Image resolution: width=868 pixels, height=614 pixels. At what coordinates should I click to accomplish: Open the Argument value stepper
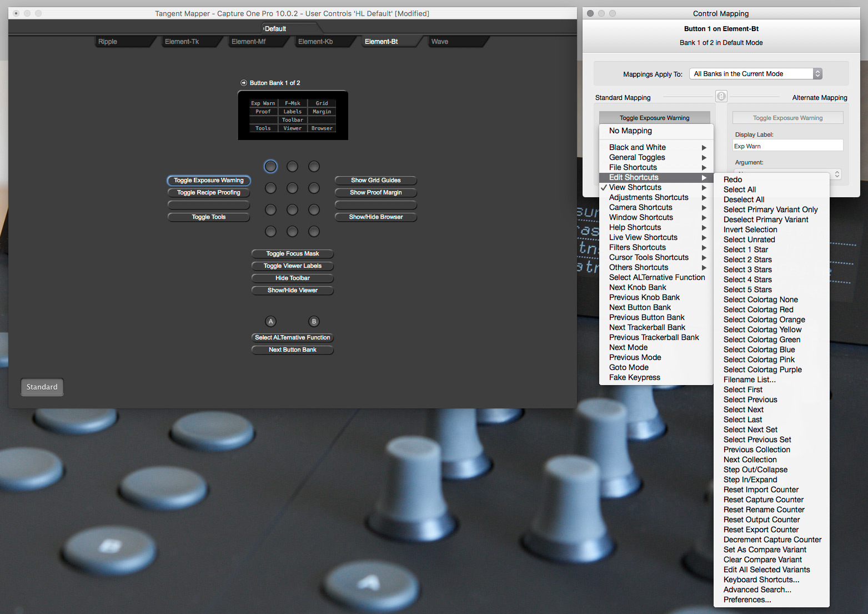[836, 174]
